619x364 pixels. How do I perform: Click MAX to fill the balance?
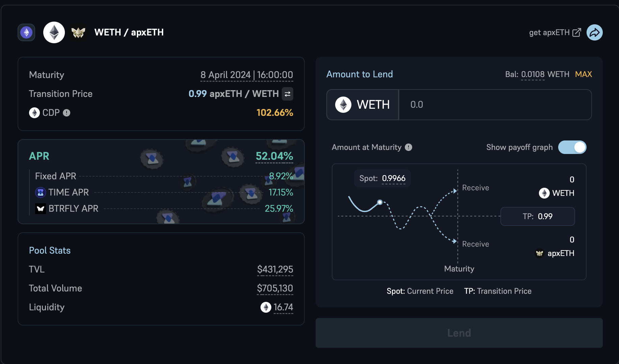584,74
